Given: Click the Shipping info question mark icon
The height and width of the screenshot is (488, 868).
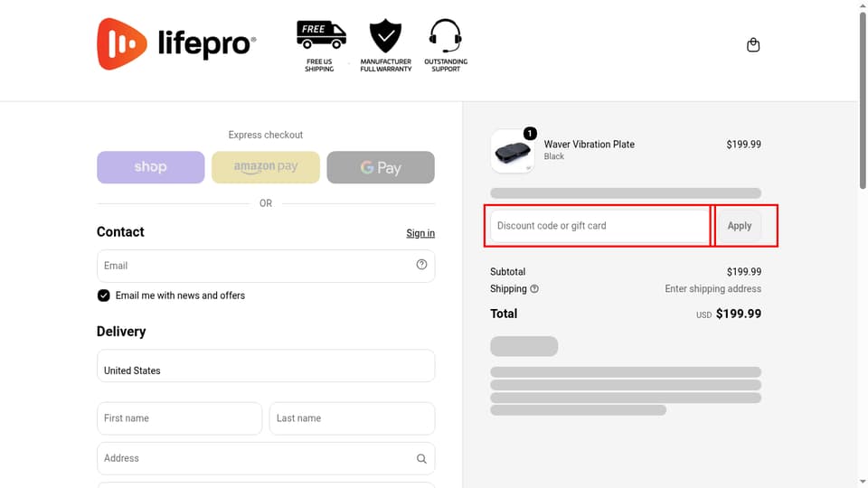Looking at the screenshot, I should (534, 289).
